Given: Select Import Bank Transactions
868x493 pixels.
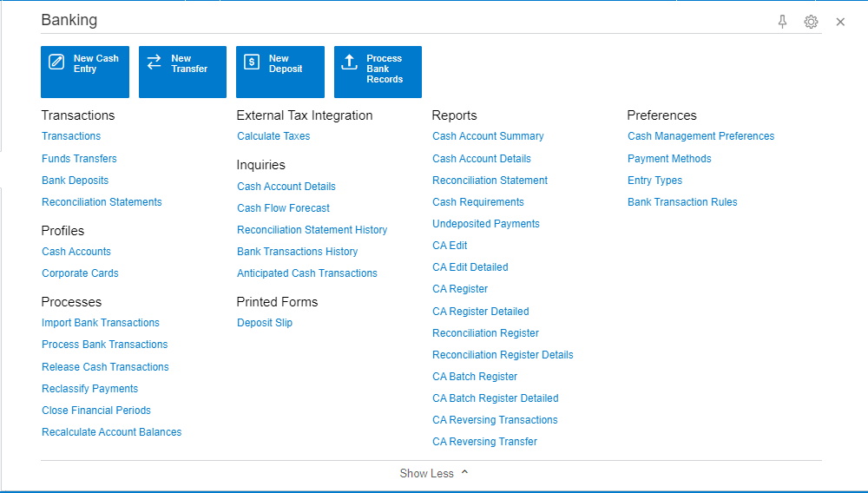Looking at the screenshot, I should (101, 323).
